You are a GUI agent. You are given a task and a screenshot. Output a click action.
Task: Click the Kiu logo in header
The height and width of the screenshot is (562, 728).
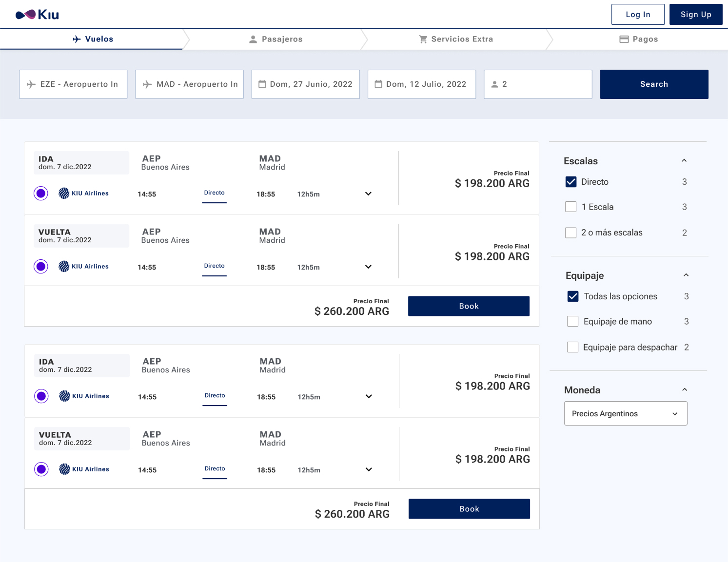tap(37, 15)
